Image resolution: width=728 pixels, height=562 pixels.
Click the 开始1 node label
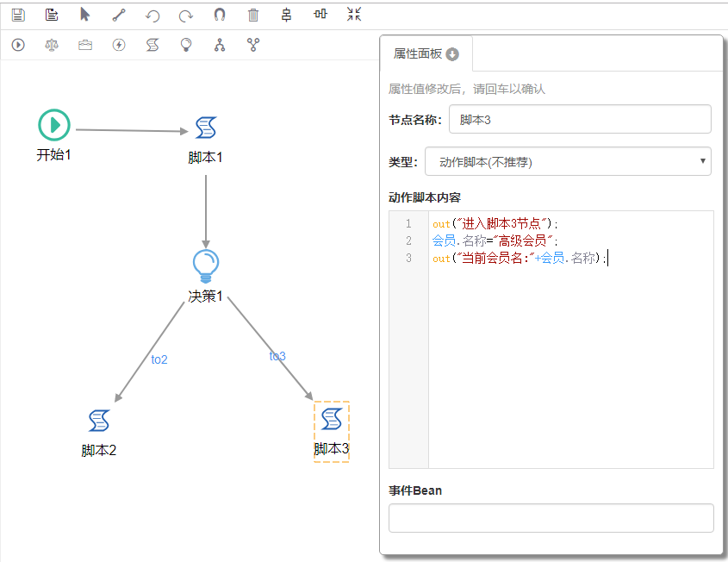click(x=54, y=154)
